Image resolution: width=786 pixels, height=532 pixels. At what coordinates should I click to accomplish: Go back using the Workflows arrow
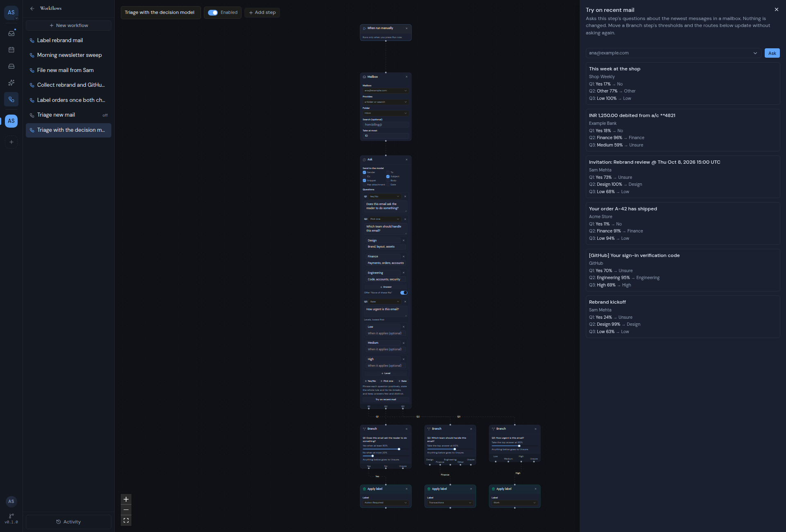(x=32, y=8)
